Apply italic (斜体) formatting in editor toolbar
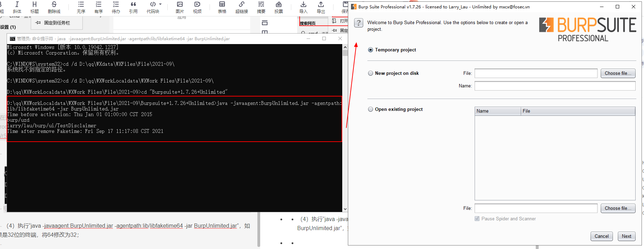Viewport: 644px width, 249px height. click(x=17, y=7)
